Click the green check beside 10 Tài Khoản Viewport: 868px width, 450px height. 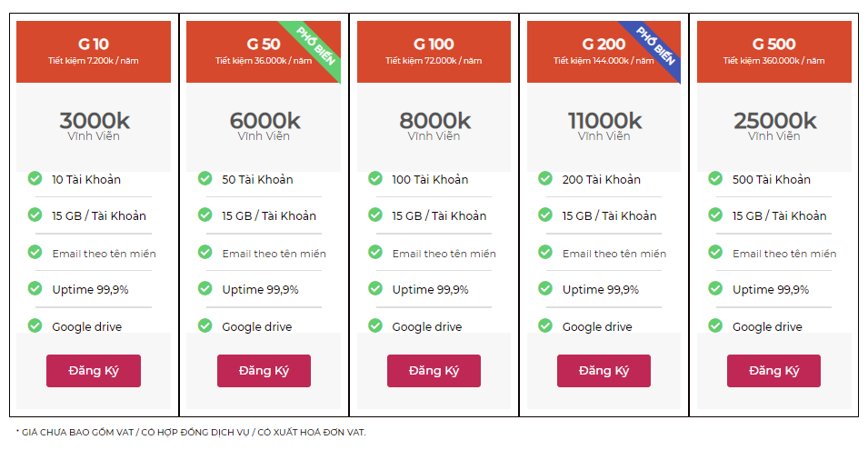(x=35, y=178)
